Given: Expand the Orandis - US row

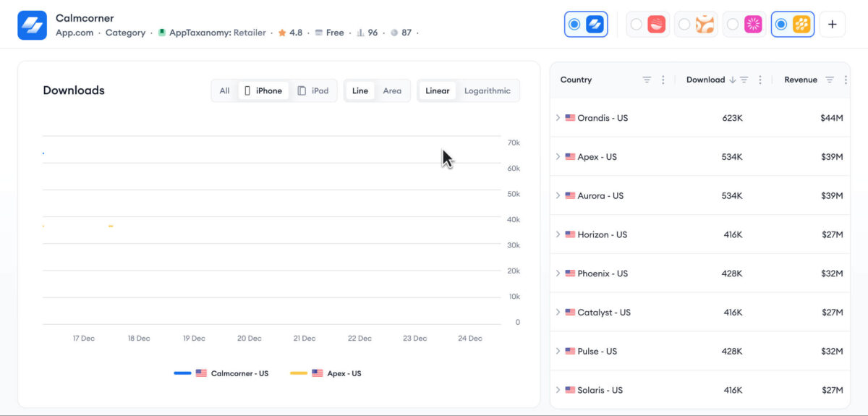Looking at the screenshot, I should coord(558,118).
